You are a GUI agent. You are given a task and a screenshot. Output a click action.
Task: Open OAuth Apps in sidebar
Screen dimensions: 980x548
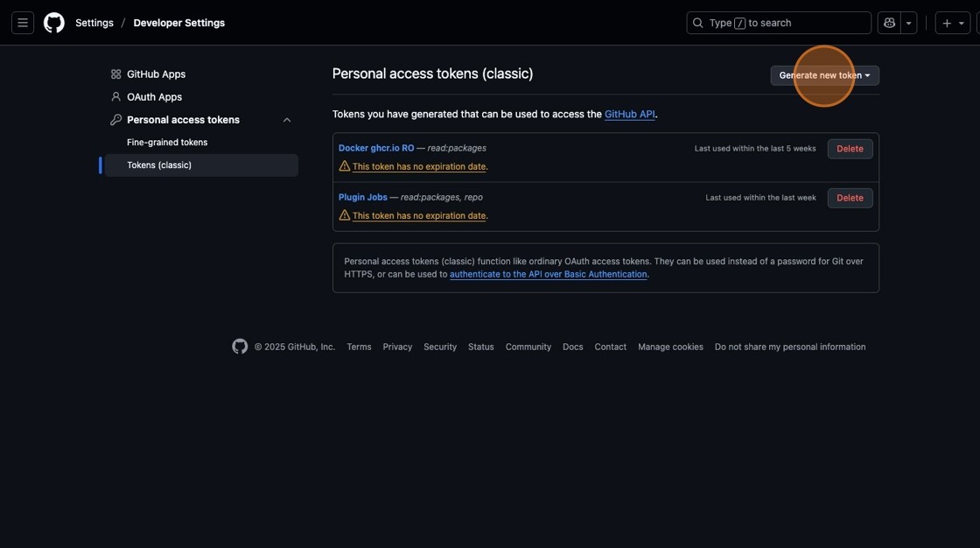pyautogui.click(x=154, y=97)
